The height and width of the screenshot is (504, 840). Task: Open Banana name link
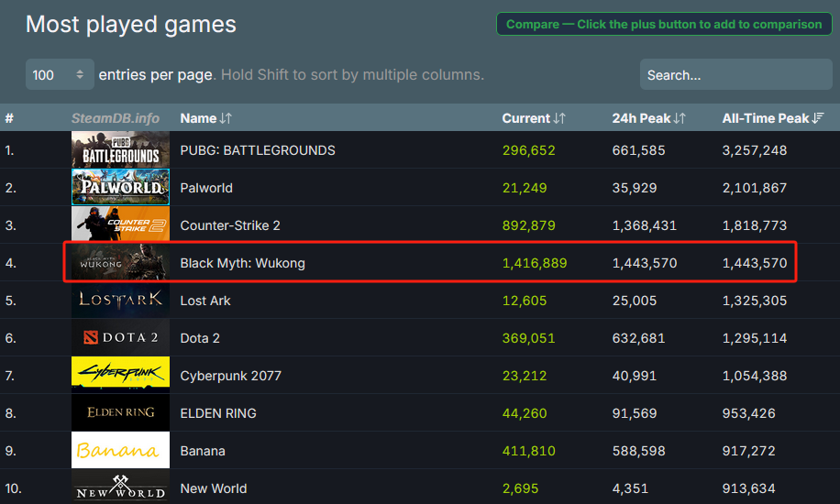pos(203,451)
